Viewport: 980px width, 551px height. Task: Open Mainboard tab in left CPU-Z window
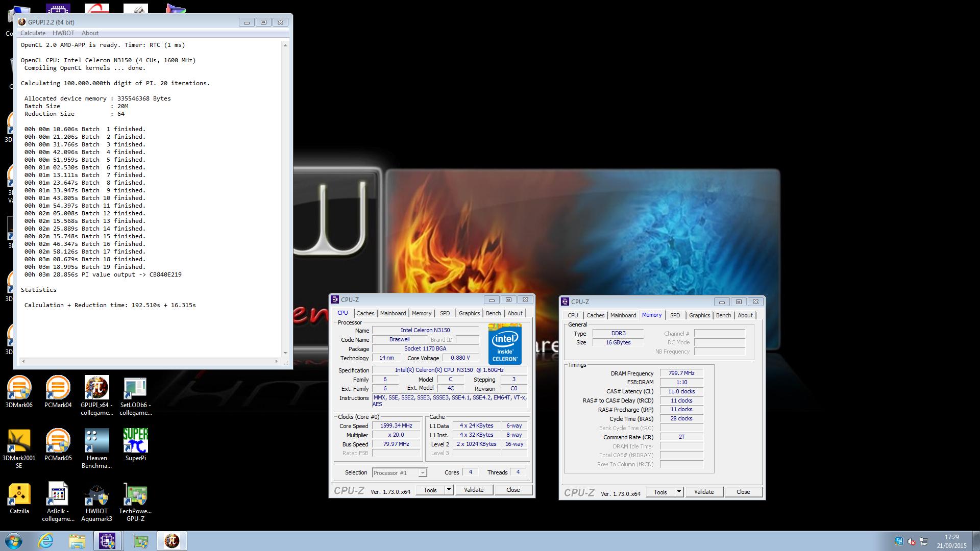click(x=393, y=313)
